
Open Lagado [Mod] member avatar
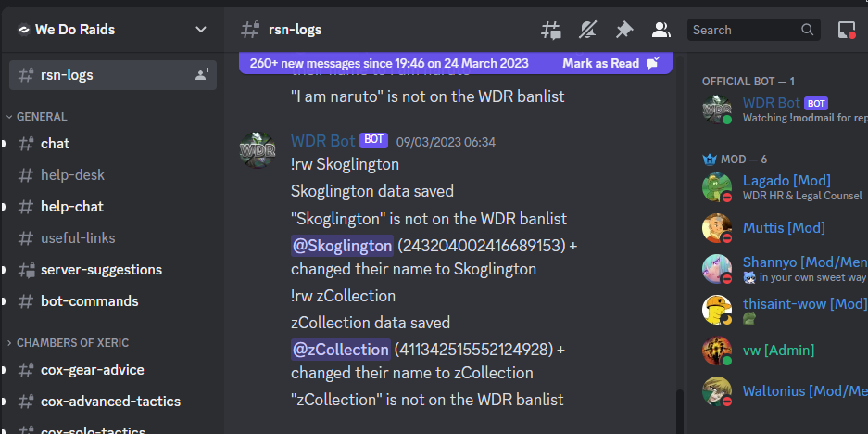pos(717,187)
